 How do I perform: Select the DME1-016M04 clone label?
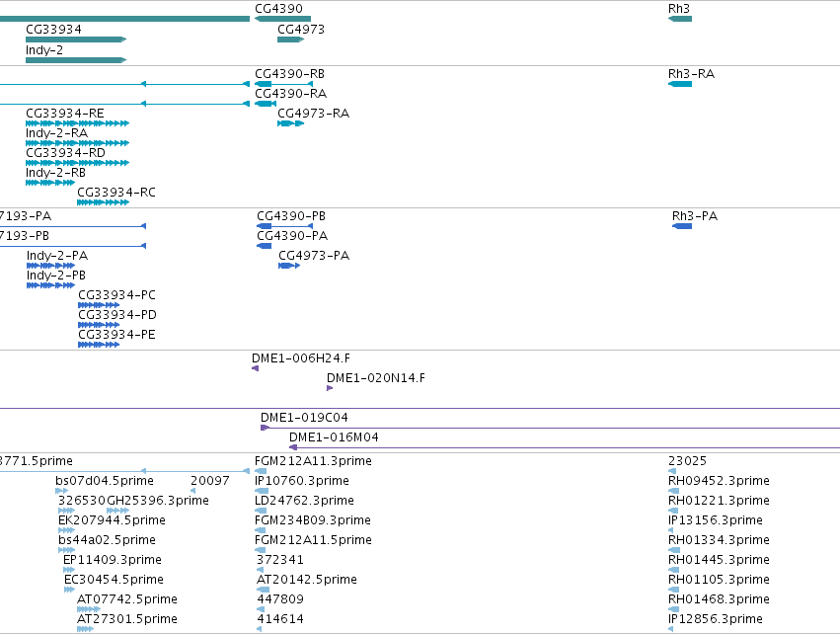334,437
